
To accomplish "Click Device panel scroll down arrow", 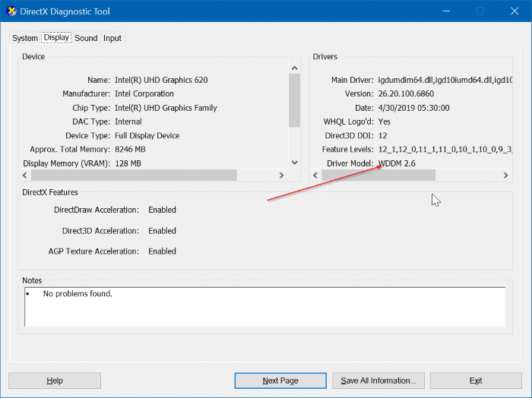I will (295, 163).
